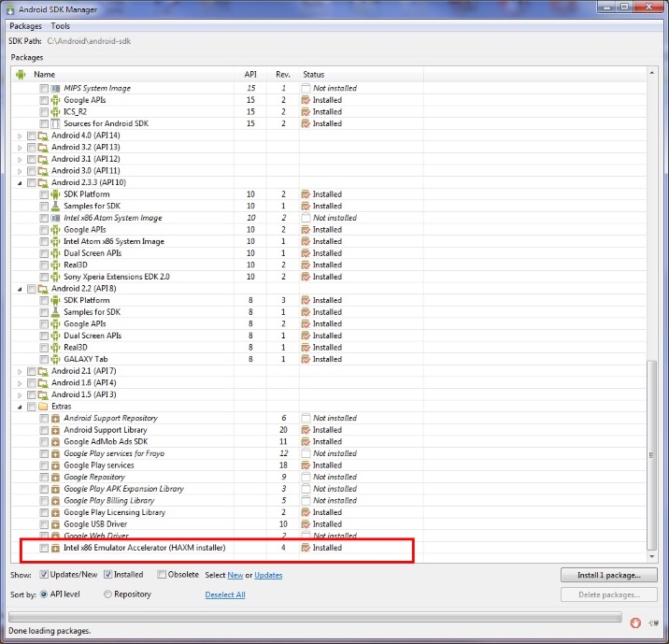Open the Tools menu
Screen dimensions: 669x644
60,26
